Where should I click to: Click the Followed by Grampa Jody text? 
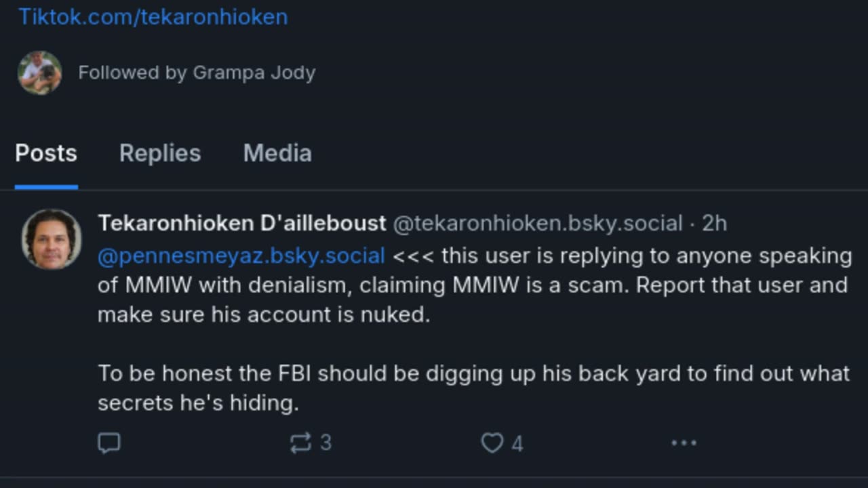point(197,73)
